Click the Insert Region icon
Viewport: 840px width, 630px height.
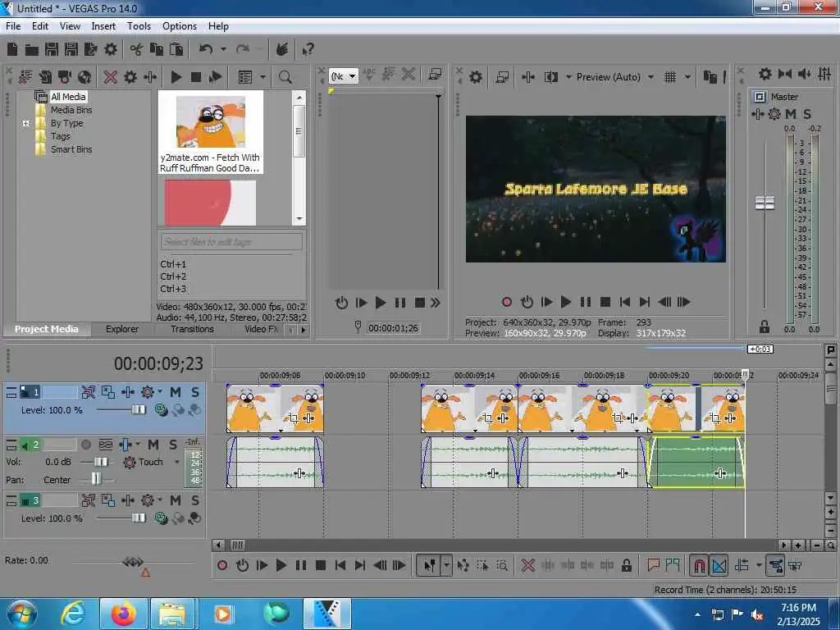(673, 565)
